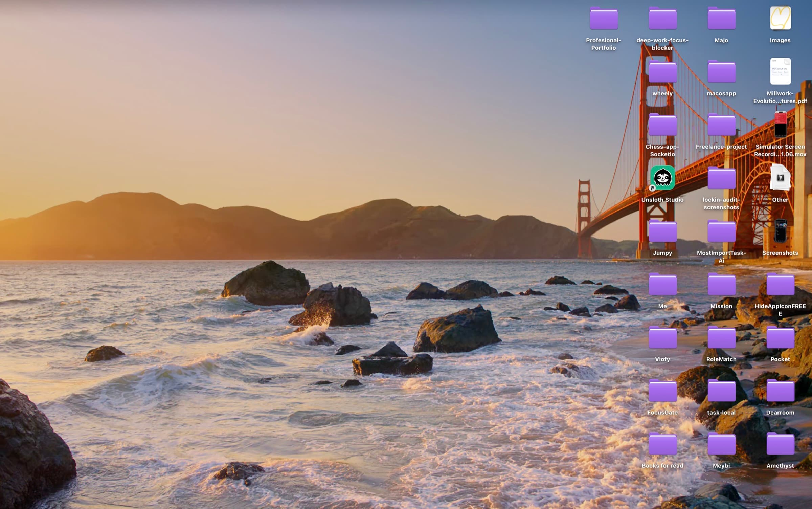Screen dimensions: 812x509
Task: Select the Chess-app-Socketio folder
Action: [662, 125]
